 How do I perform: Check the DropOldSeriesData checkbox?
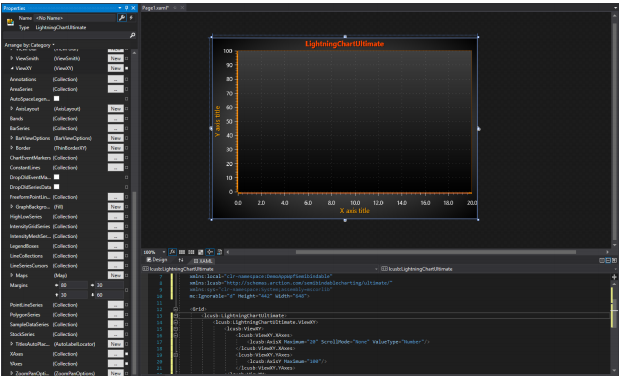(56, 186)
